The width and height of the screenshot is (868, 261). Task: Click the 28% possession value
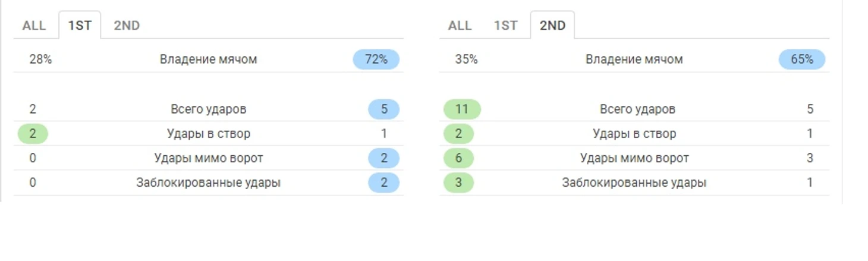point(40,59)
